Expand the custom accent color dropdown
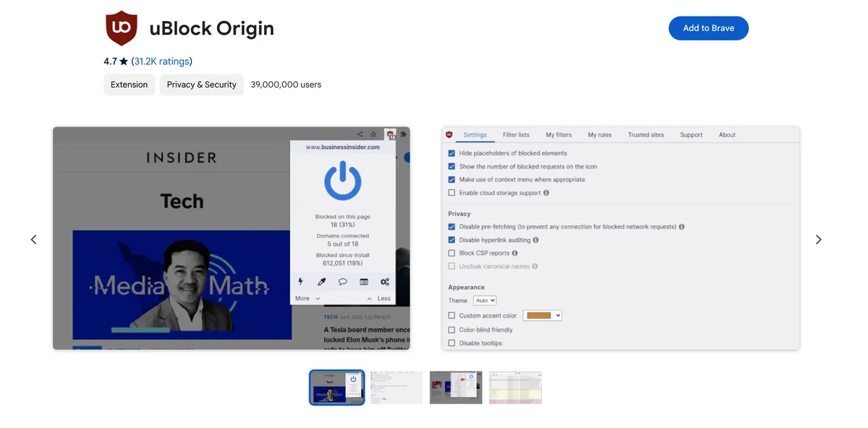This screenshot has width=868, height=428. click(542, 315)
